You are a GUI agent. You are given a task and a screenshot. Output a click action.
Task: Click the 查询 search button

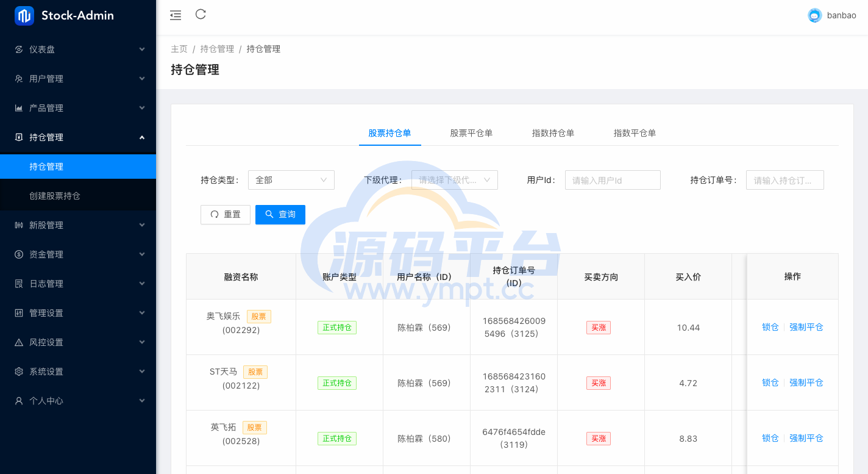[280, 215]
